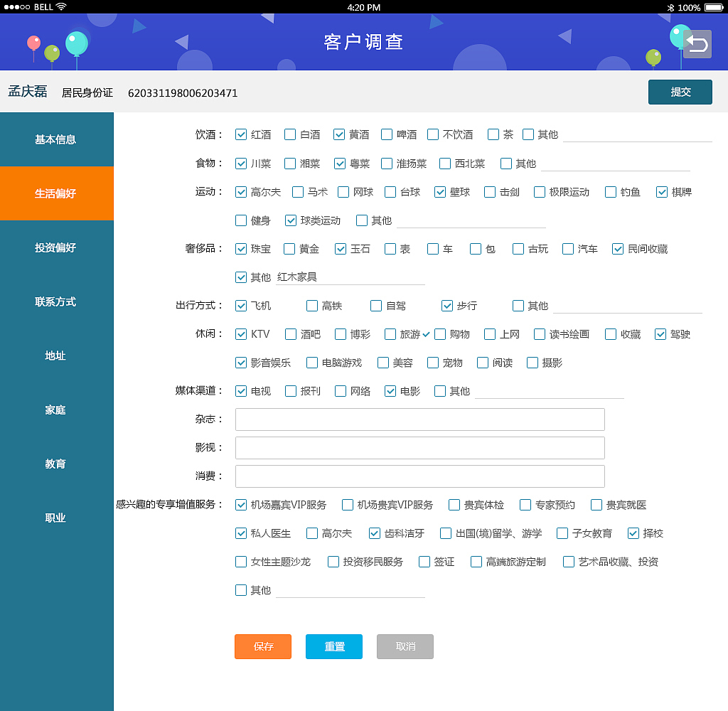Uncheck the 私人医生 checkbox
728x711 pixels.
tap(241, 533)
